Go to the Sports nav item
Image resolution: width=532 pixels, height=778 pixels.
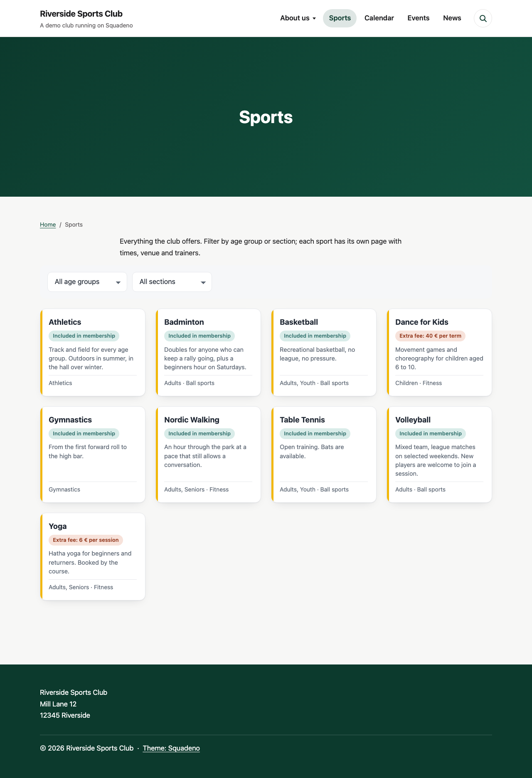coord(340,18)
